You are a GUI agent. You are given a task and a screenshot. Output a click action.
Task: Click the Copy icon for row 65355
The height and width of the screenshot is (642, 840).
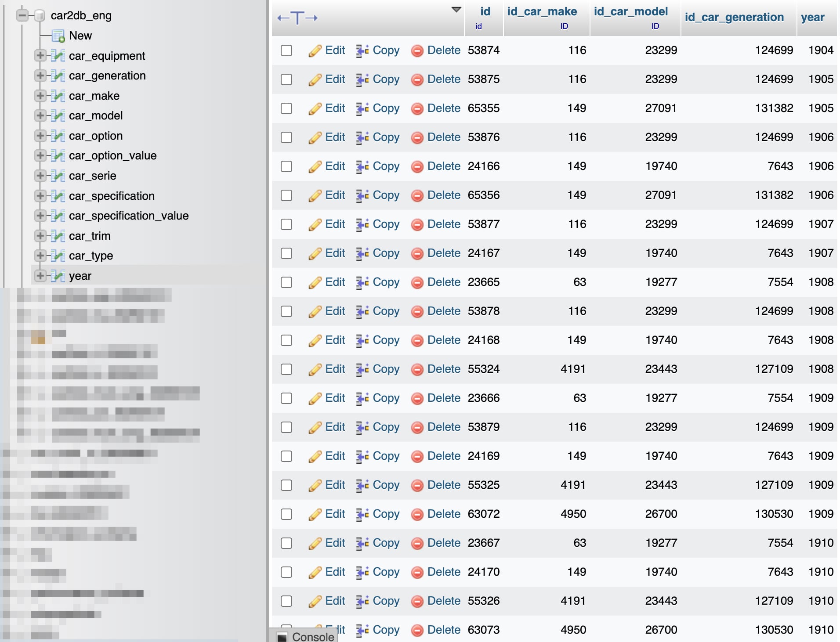(362, 108)
